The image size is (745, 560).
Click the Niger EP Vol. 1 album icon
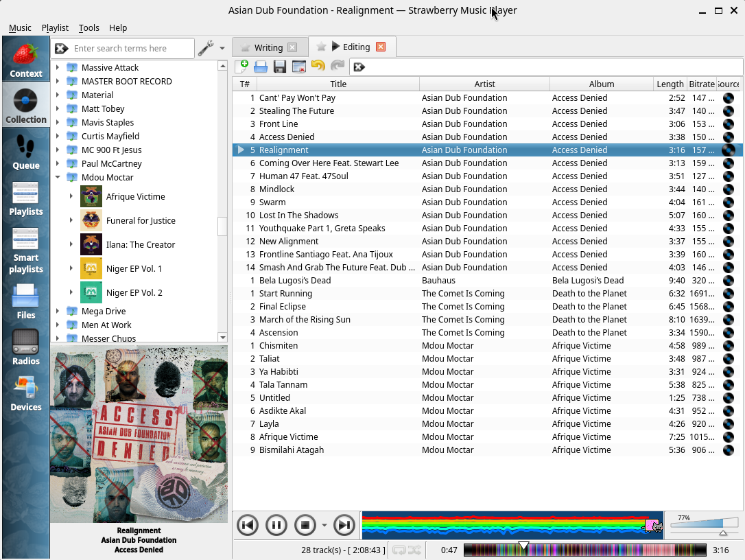click(x=91, y=268)
